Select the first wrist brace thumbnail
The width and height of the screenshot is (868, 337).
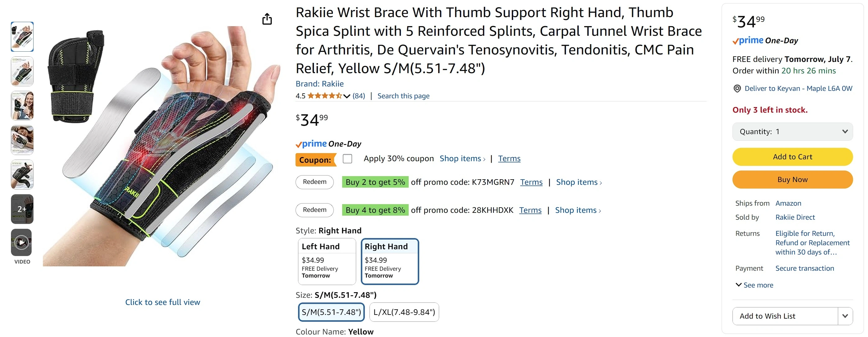point(22,37)
